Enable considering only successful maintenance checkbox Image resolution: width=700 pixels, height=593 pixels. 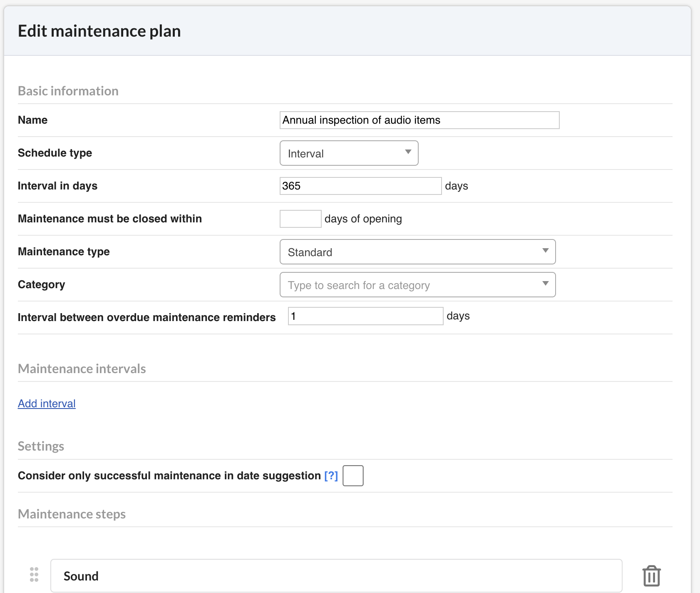pyautogui.click(x=353, y=476)
